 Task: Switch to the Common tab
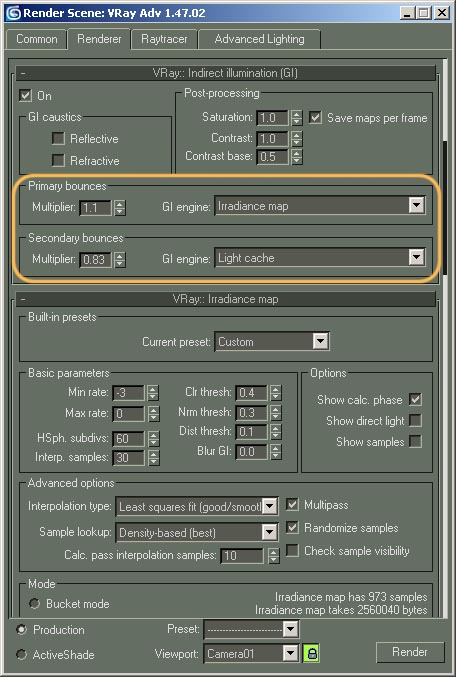point(37,39)
